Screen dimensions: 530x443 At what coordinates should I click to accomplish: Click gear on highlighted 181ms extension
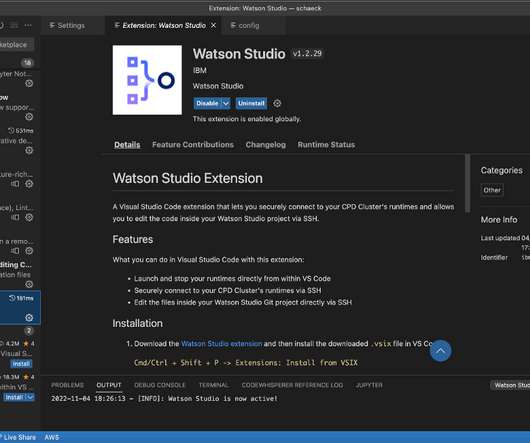coord(29,317)
